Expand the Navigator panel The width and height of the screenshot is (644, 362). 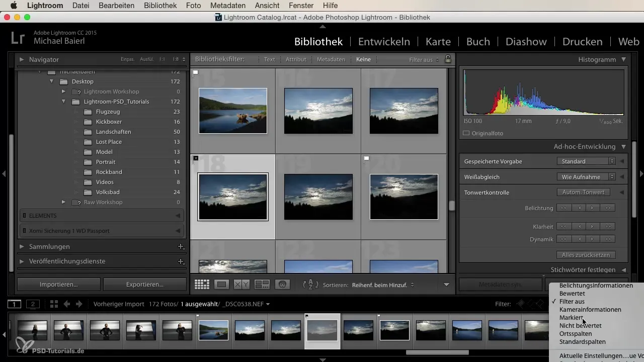coord(22,59)
